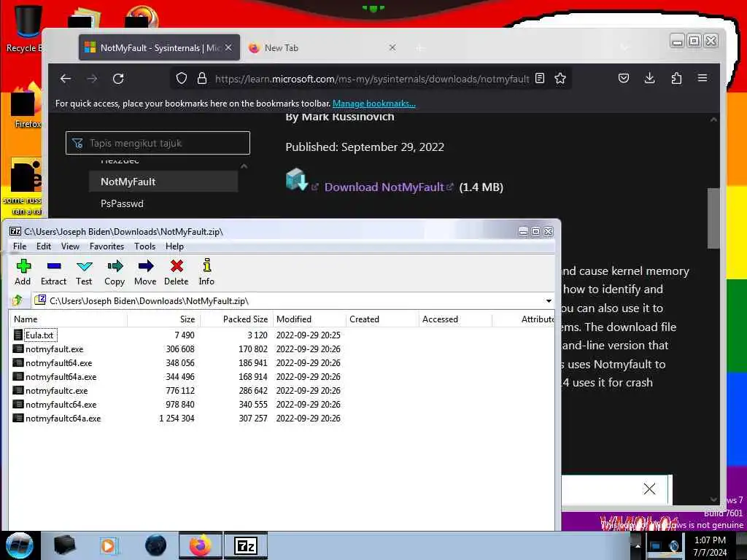Click the Firefox address bar URL
This screenshot has width=747, height=560.
pos(371,79)
